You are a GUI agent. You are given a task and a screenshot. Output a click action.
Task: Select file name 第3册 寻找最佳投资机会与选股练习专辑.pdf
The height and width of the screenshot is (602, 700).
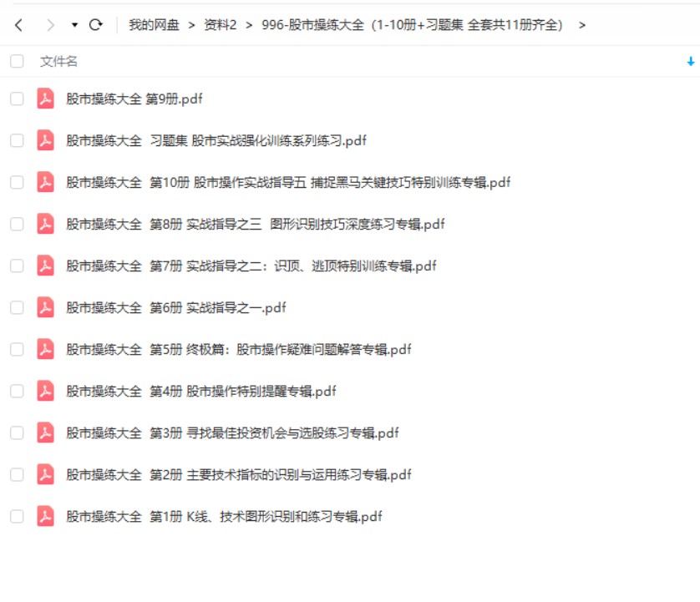pos(232,433)
